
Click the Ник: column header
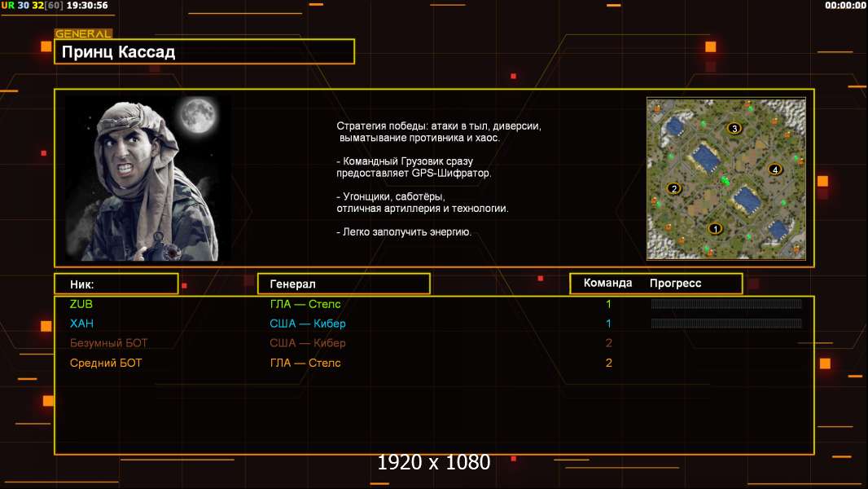tap(116, 284)
